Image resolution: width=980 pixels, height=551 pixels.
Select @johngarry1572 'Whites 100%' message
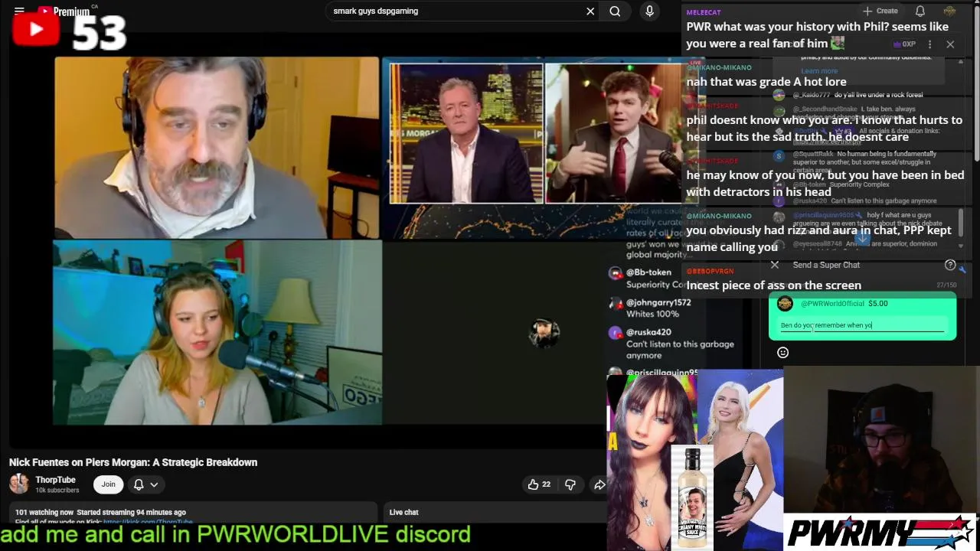(650, 308)
